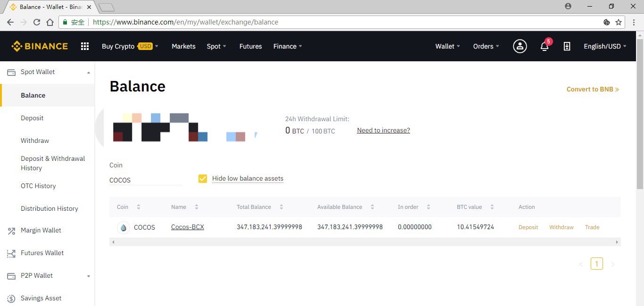The width and height of the screenshot is (644, 306).
Task: Click Trade action for COCOS
Action: point(592,227)
